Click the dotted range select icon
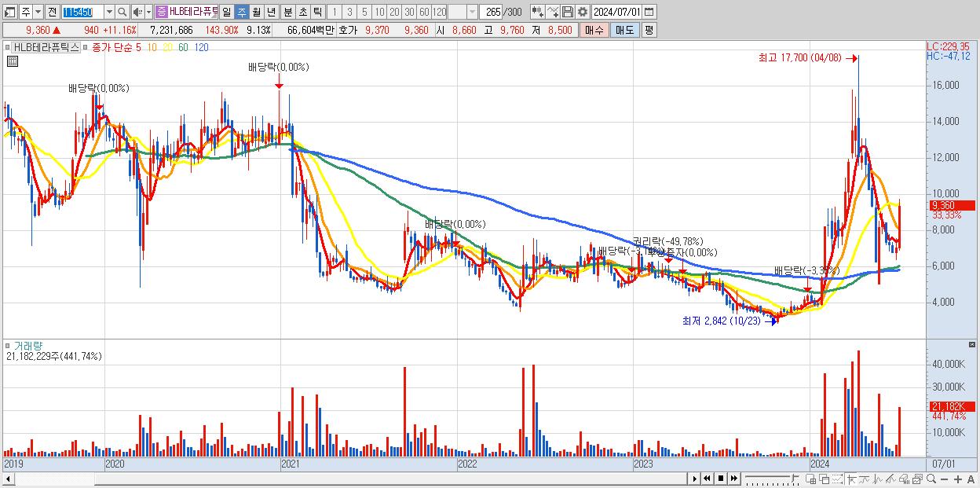Image resolution: width=980 pixels, height=488 pixels. coord(837,479)
